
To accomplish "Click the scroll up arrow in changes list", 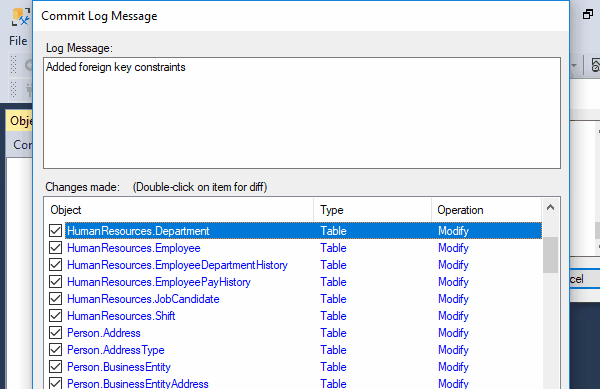I will coord(550,208).
